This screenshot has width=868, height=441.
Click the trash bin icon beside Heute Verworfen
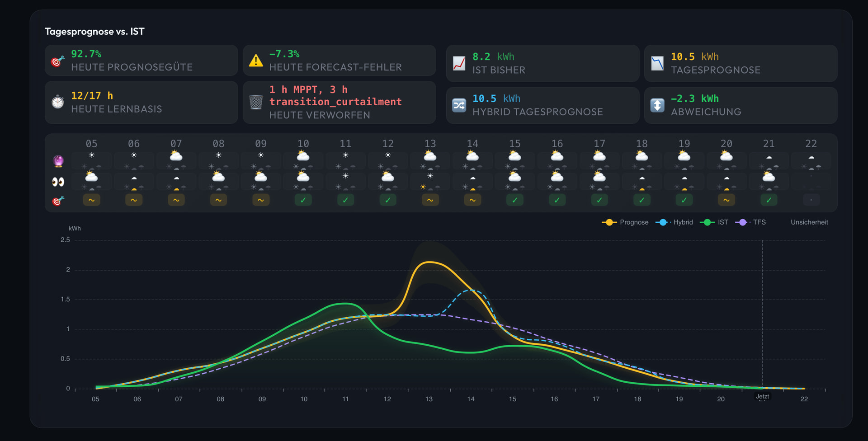click(x=256, y=102)
